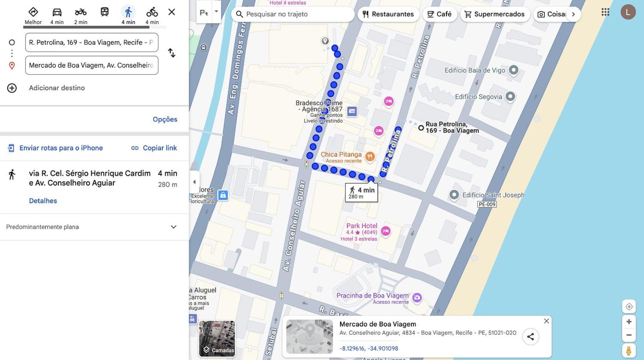Open Edifício Baia de Vigo marker
Image resolution: width=644 pixels, height=360 pixels.
[514, 70]
